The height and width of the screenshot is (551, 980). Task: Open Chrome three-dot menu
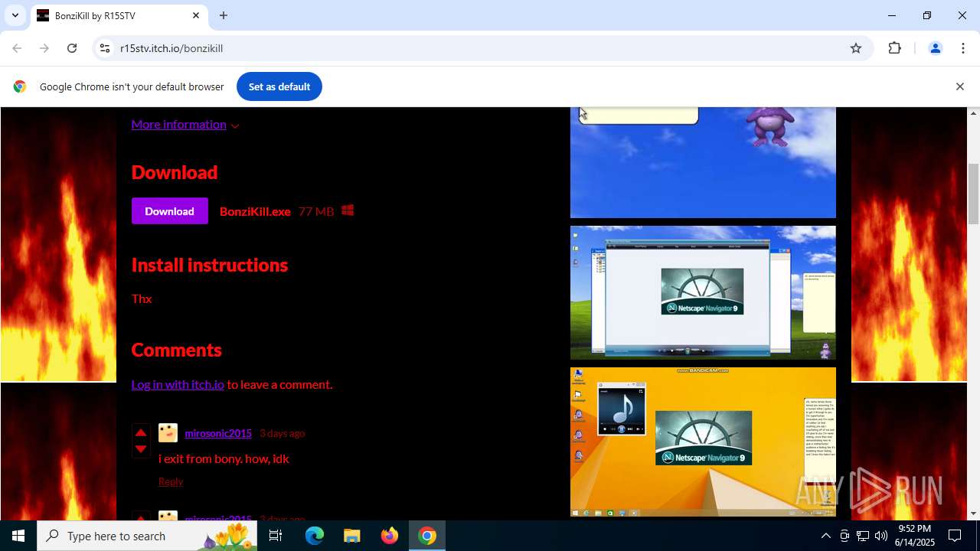[963, 48]
